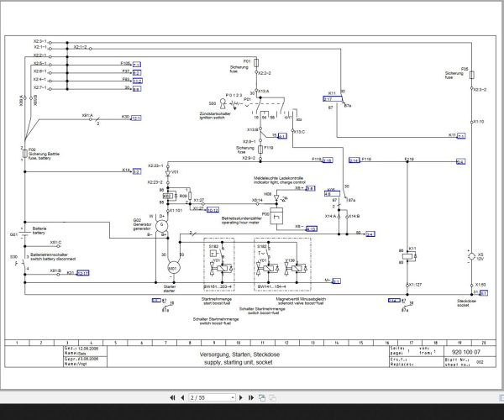The height and width of the screenshot is (420, 504).
Task: Go to the previous page
Action: click(x=182, y=397)
